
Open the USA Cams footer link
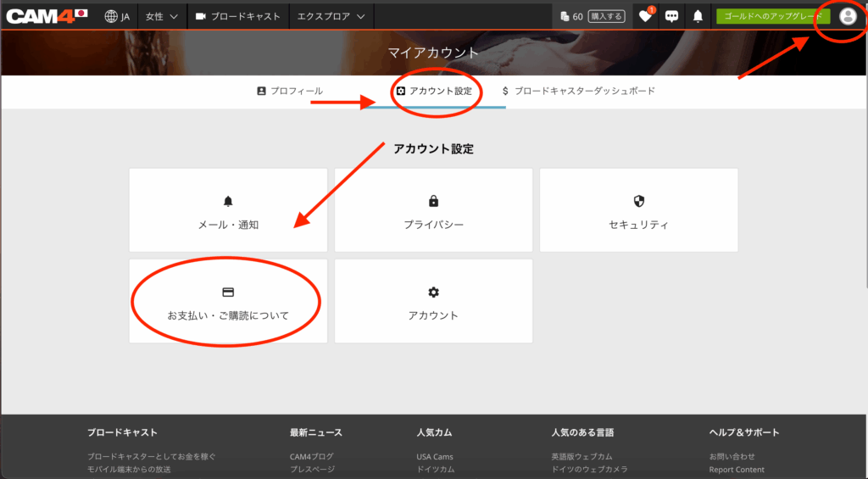[x=435, y=456]
